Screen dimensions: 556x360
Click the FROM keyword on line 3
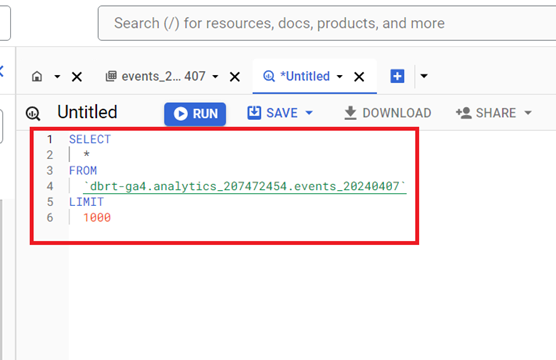tap(83, 171)
